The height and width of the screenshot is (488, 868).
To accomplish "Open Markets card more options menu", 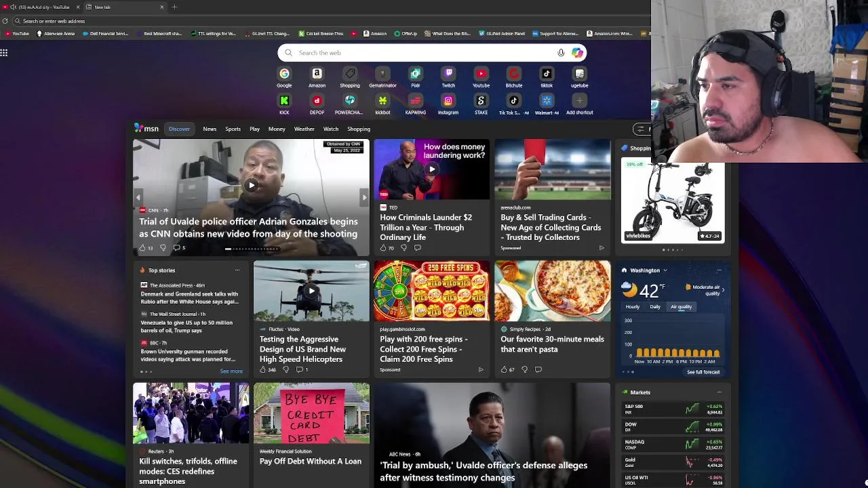I will [x=719, y=392].
